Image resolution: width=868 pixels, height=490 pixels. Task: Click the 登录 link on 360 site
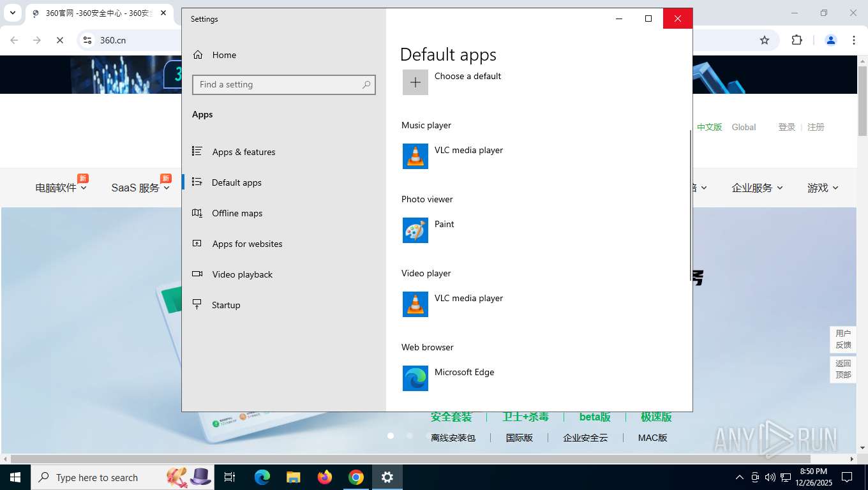coord(786,127)
